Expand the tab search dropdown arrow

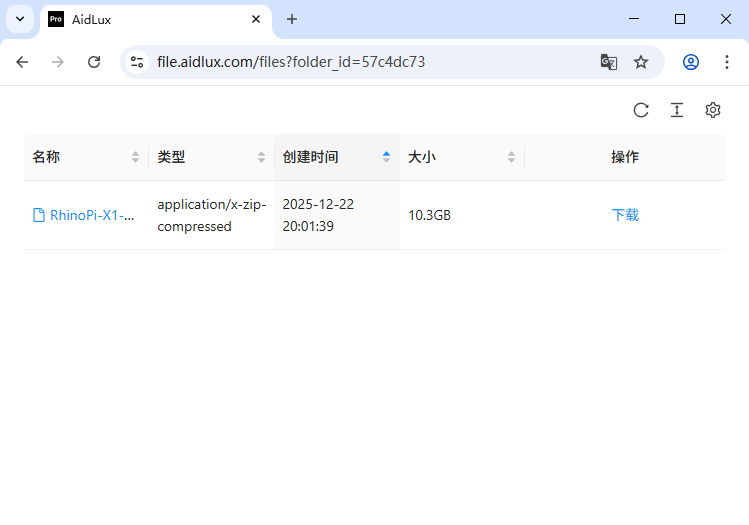click(x=19, y=19)
